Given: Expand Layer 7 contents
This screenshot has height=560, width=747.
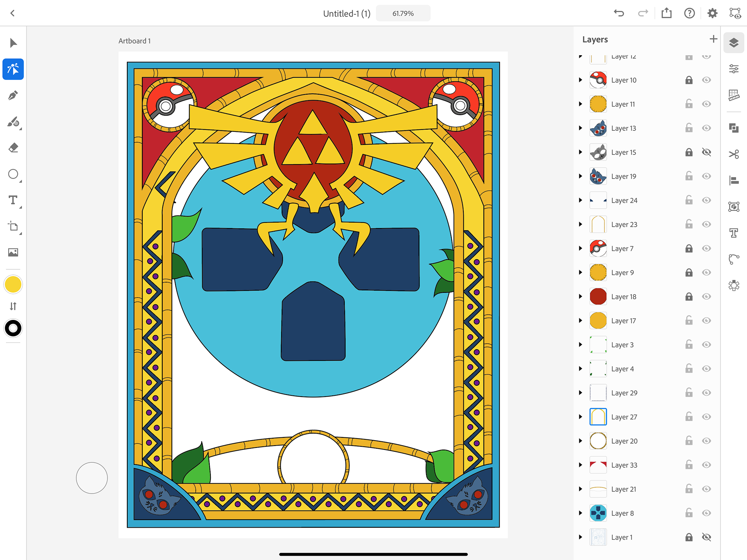Looking at the screenshot, I should coord(580,248).
